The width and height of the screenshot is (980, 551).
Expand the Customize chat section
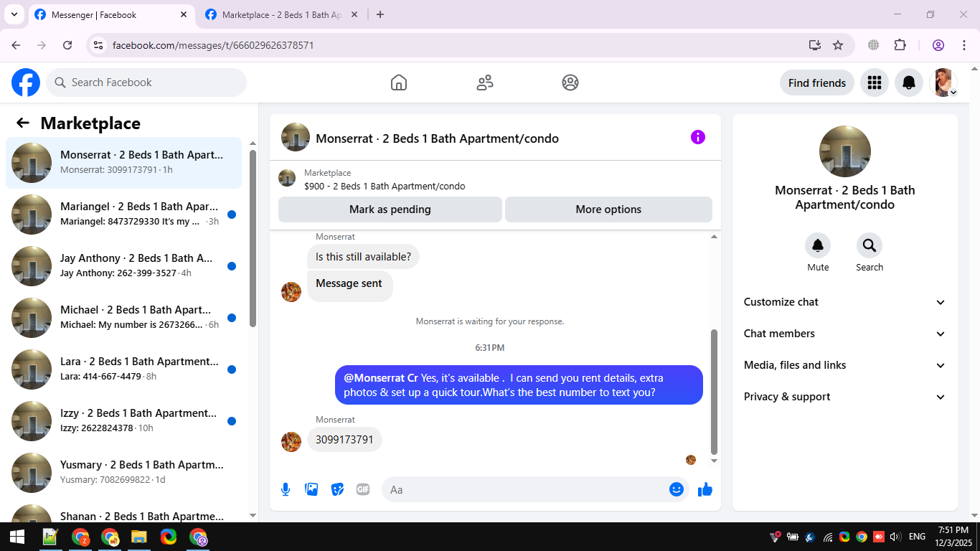(x=845, y=302)
